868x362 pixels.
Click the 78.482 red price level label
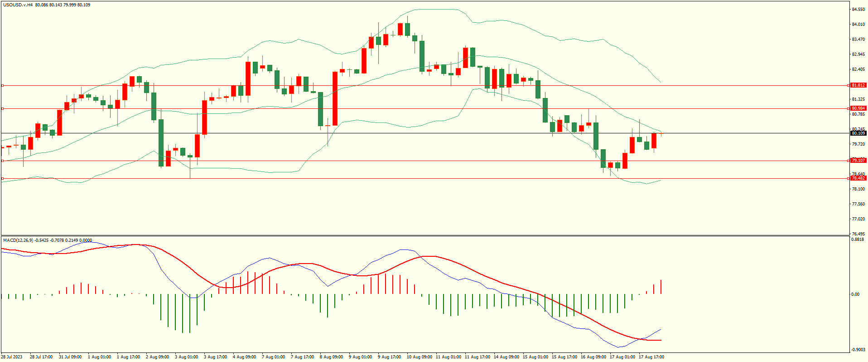tap(858, 178)
